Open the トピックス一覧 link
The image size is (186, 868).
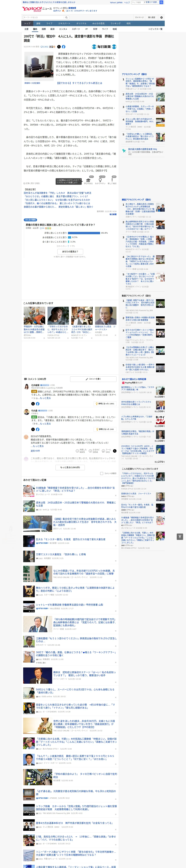point(155,29)
